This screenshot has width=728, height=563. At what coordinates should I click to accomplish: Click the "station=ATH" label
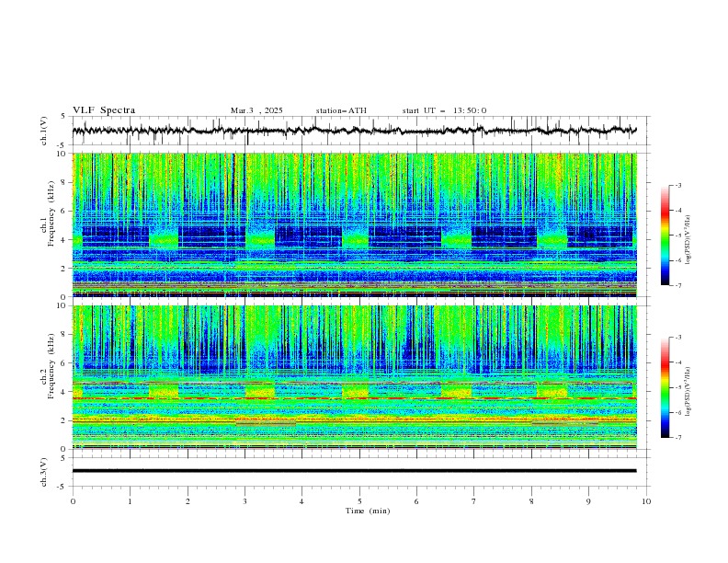point(341,110)
